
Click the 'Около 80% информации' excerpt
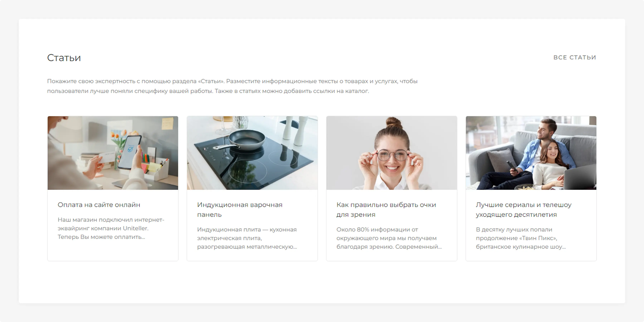click(389, 238)
